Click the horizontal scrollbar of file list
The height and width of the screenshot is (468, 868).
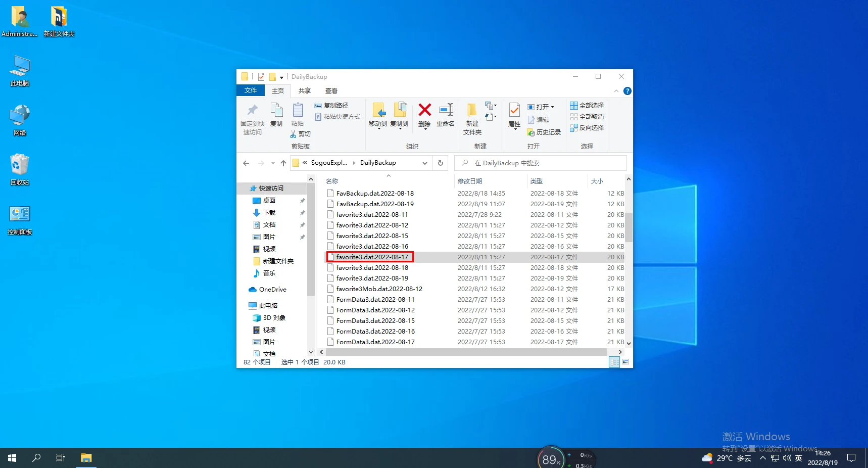pyautogui.click(x=467, y=352)
